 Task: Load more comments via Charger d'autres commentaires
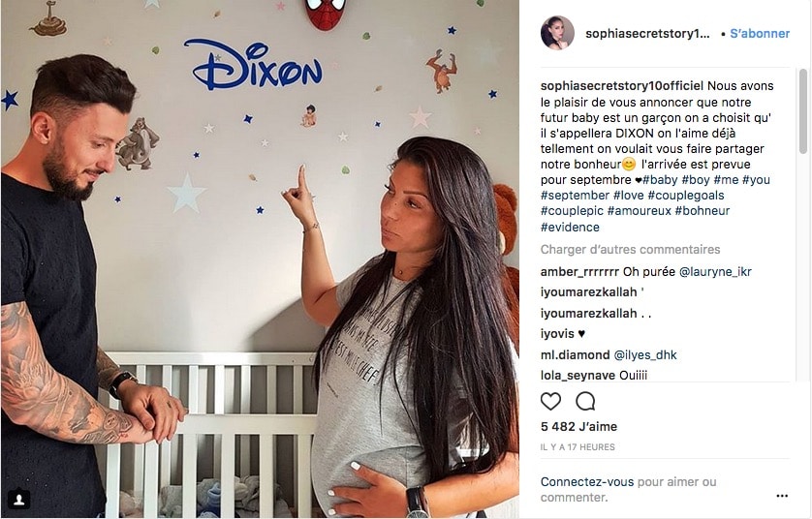tap(630, 250)
